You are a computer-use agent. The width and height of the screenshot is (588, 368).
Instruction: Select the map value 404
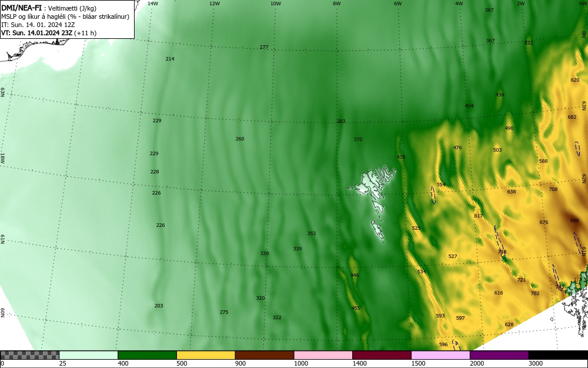(469, 106)
